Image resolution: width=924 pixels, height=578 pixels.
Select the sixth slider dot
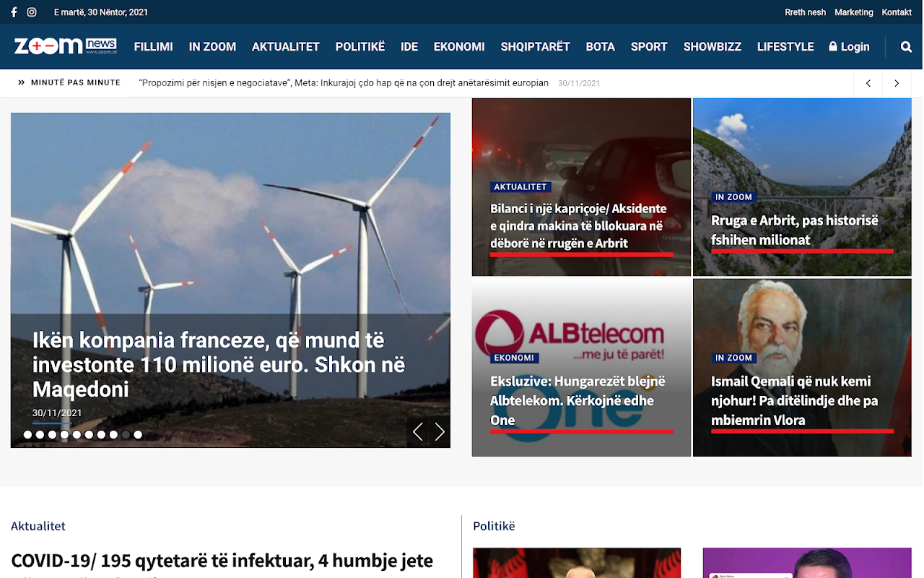tap(89, 435)
